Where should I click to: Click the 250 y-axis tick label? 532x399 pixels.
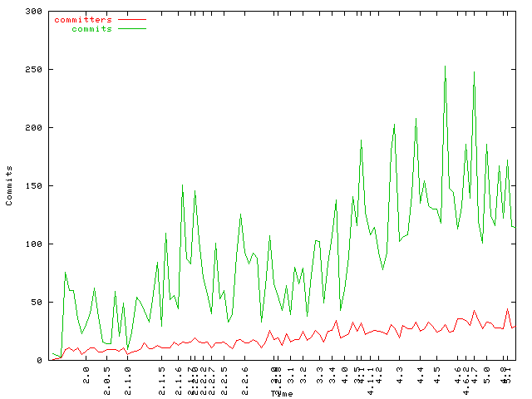click(34, 70)
